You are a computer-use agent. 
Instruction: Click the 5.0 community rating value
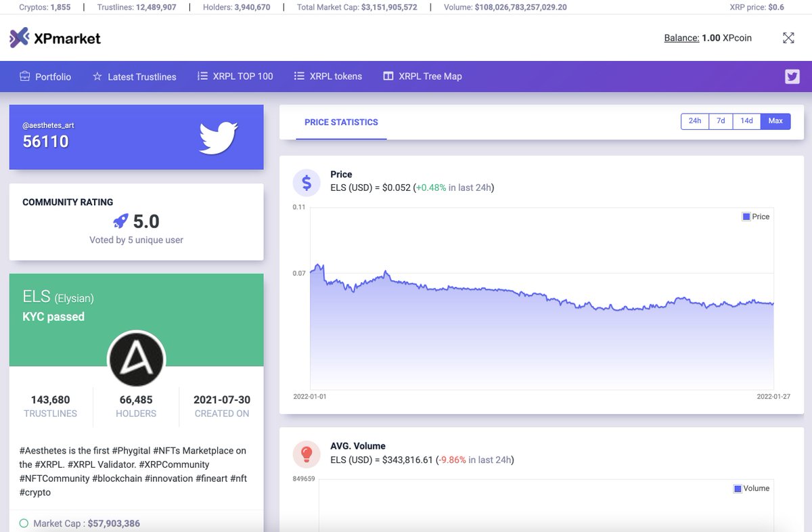click(146, 221)
